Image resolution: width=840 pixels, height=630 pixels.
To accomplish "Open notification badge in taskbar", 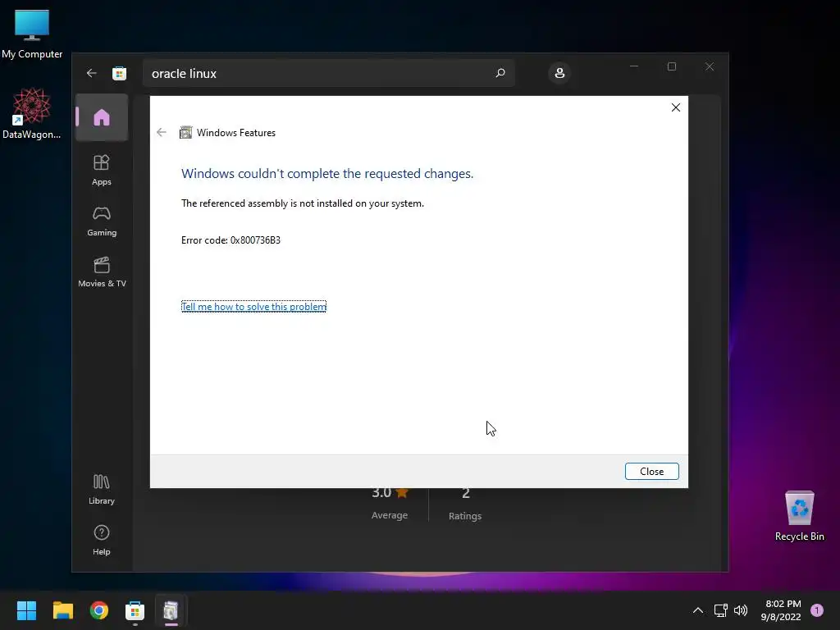I will coord(817,610).
